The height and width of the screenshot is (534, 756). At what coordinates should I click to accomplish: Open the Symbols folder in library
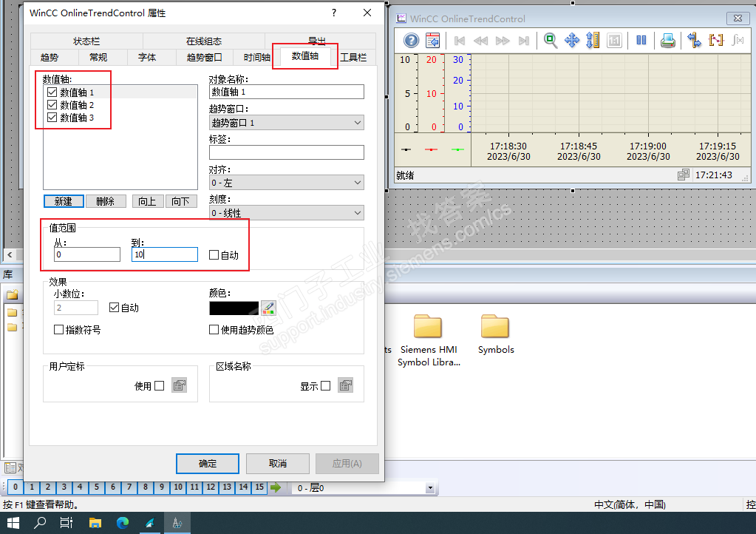click(x=495, y=334)
